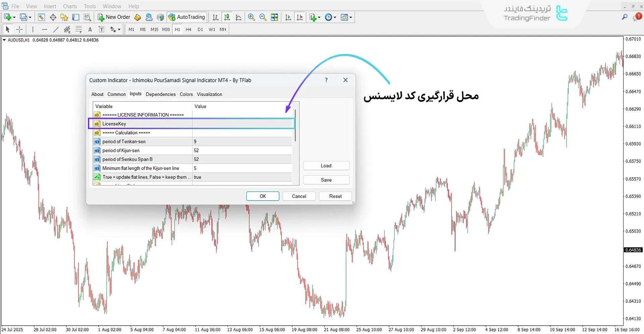Open the Tile Windows view
The height and width of the screenshot is (334, 644).
pyautogui.click(x=274, y=17)
